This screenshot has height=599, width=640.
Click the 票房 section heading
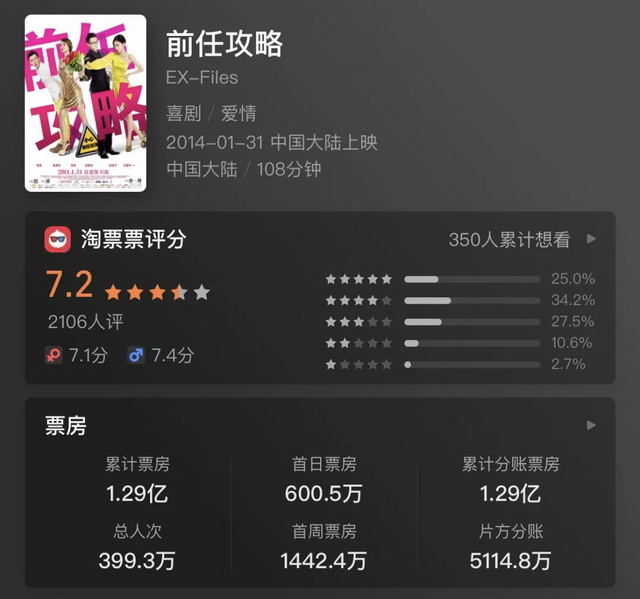coord(66,426)
